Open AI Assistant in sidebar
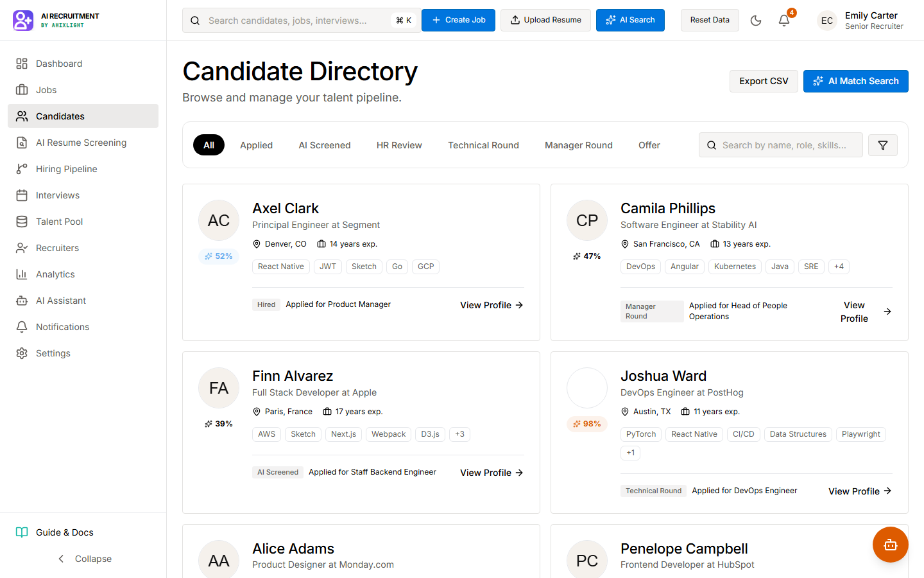 coord(83,301)
